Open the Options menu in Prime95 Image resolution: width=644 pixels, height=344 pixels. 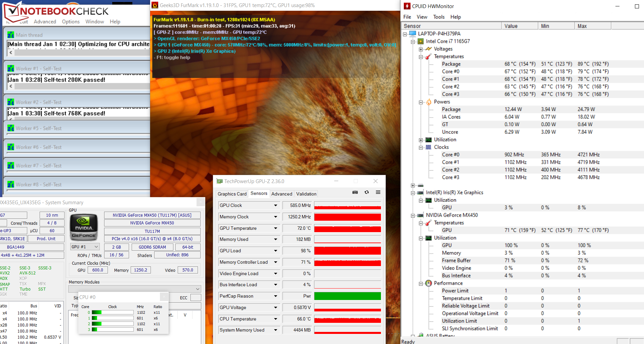coord(71,21)
